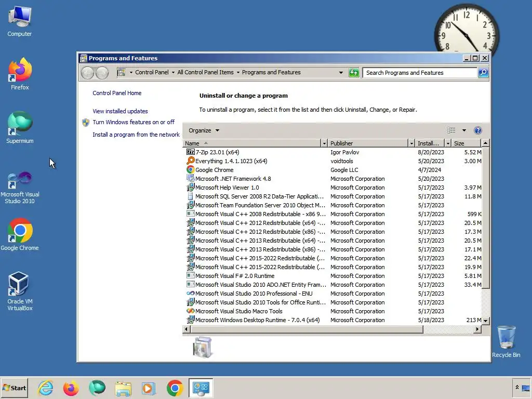The image size is (532, 399).
Task: Select Visual Studio 2010 ADO.NET Entity Framework entry
Action: pos(334,285)
